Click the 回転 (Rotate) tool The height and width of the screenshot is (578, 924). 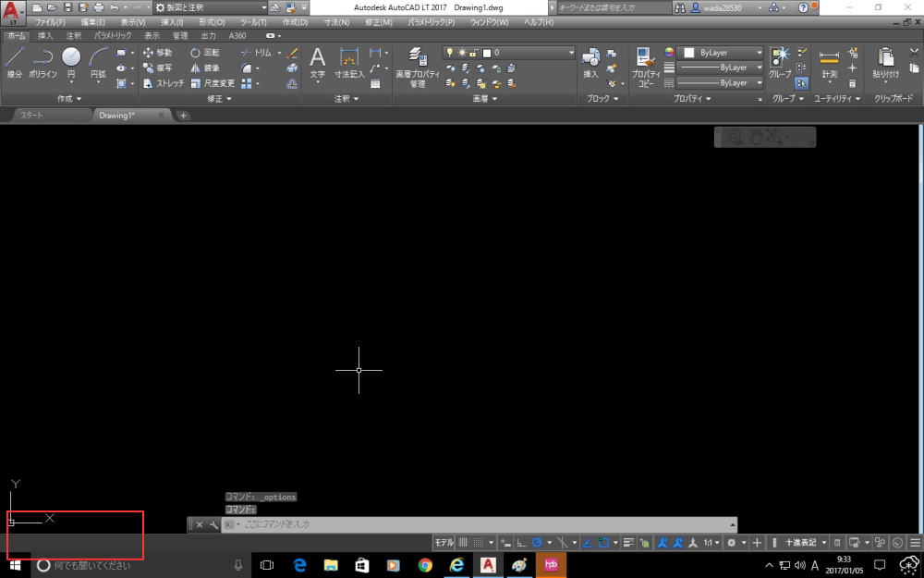click(x=205, y=53)
